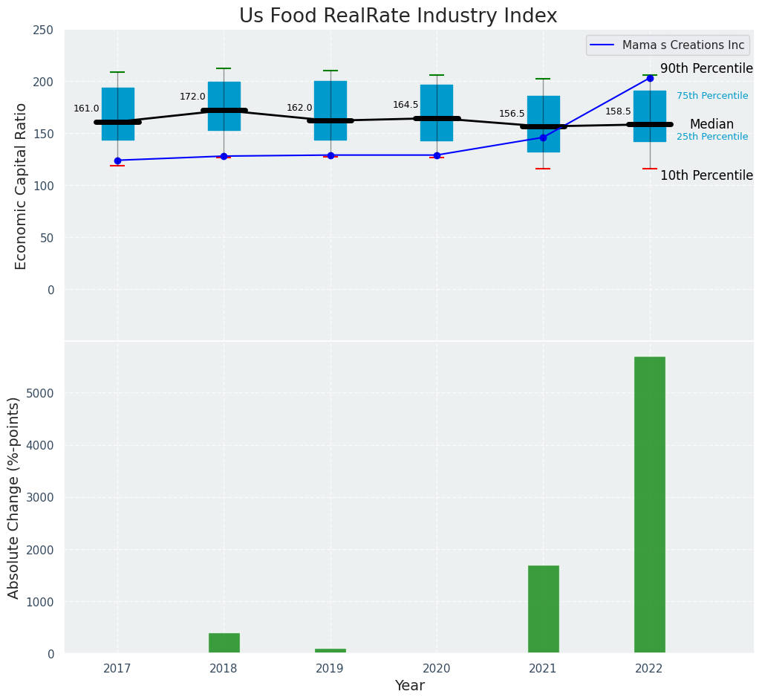Click the 90th Percentile annotation
762x700 pixels.
[x=706, y=68]
